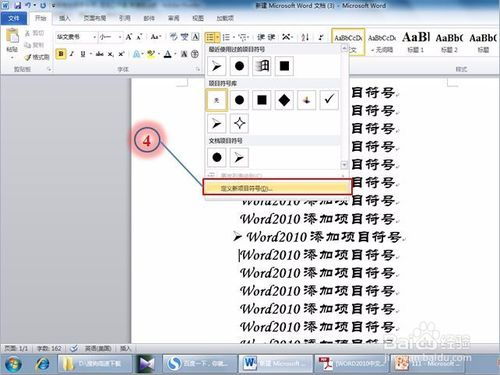Clear formatting with eraser icon
The image size is (500, 375).
coord(173,37)
